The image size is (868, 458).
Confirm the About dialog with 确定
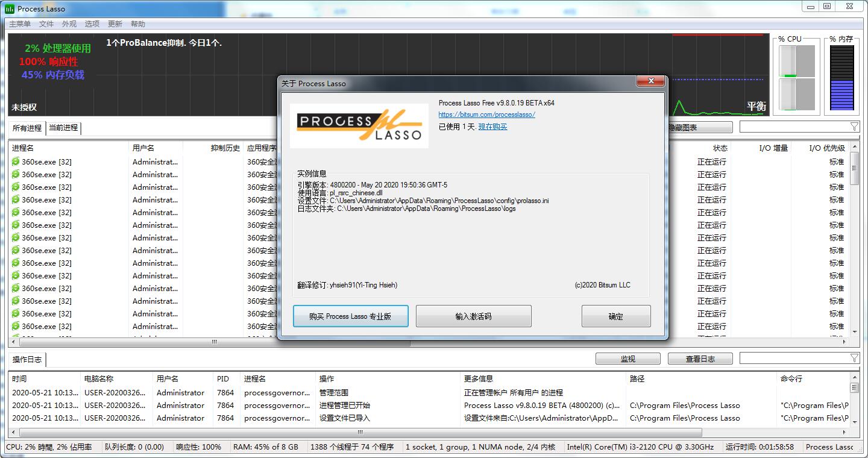click(616, 316)
